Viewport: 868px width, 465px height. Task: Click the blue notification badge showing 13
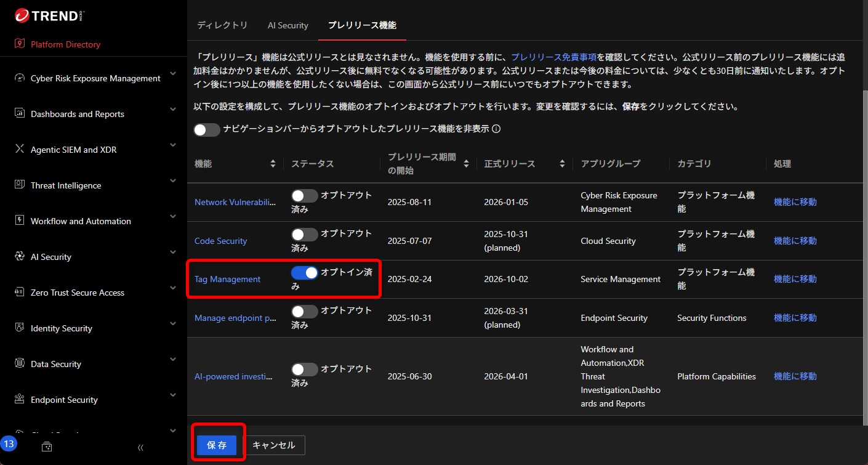pos(9,443)
